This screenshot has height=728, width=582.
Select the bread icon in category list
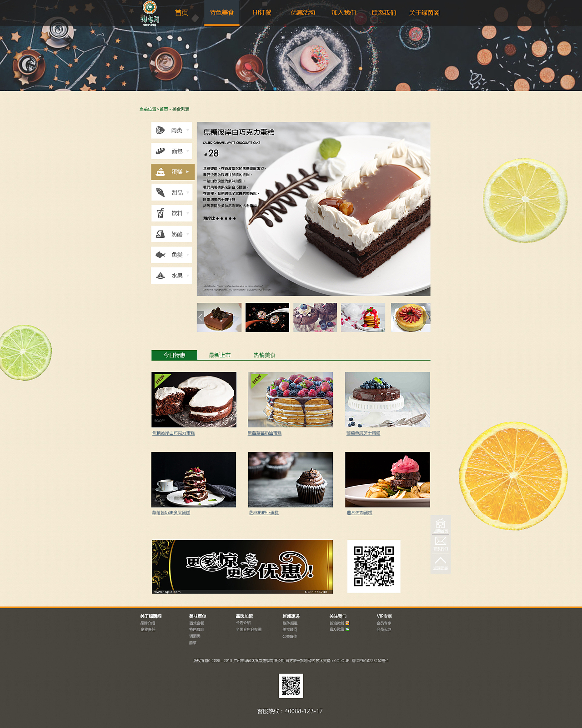tap(160, 151)
